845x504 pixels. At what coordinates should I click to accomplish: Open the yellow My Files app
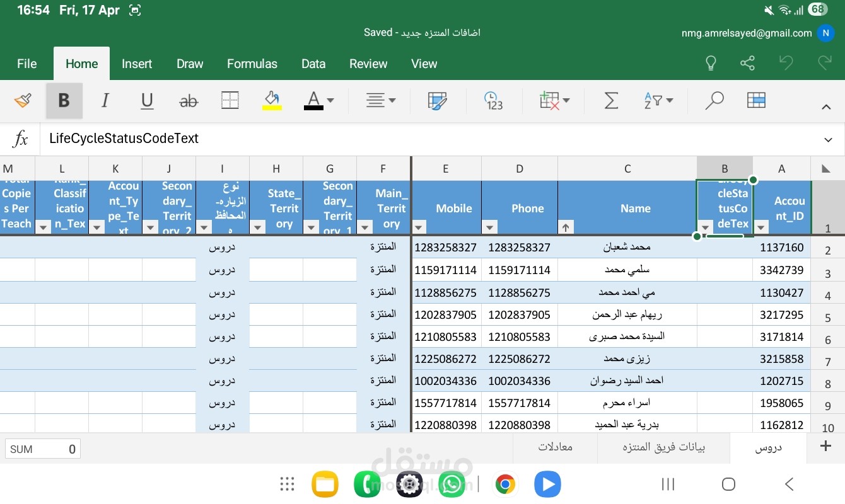tap(325, 484)
